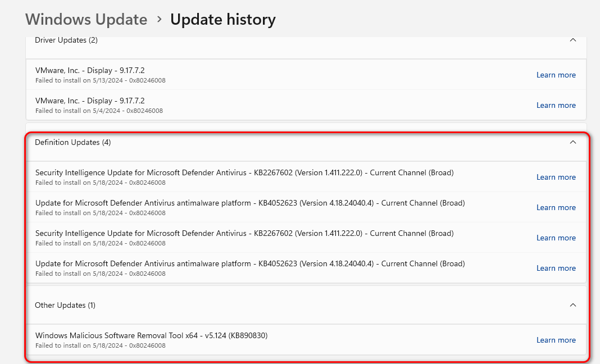Select first antimalware platform KB4052623 title
The image size is (600, 364).
coord(250,203)
